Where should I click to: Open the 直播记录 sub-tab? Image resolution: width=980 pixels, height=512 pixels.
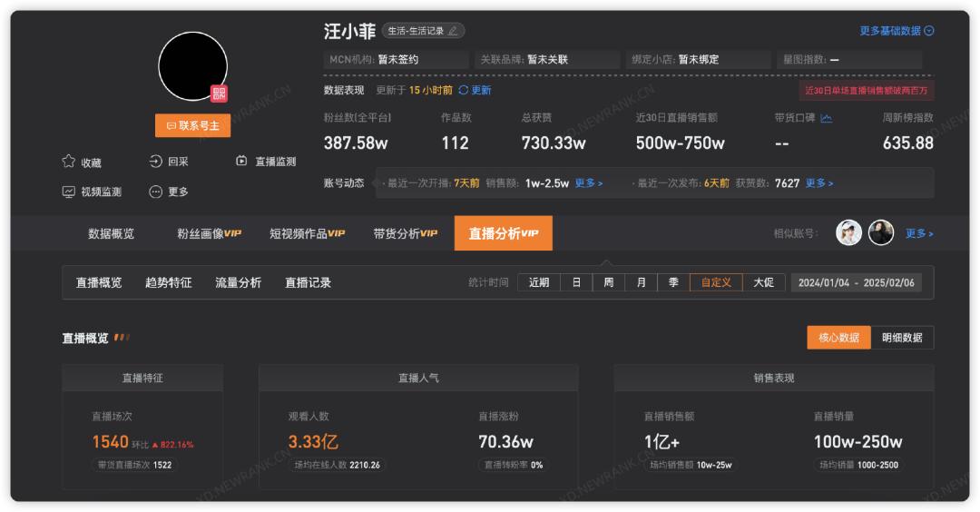pyautogui.click(x=309, y=282)
